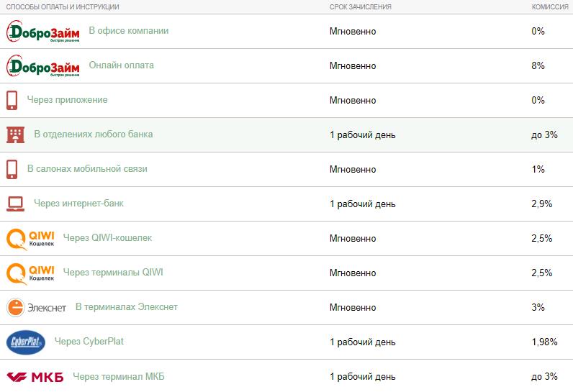573x392 pixels.
Task: Click the phone icon next to Через приложение
Action: [12, 101]
